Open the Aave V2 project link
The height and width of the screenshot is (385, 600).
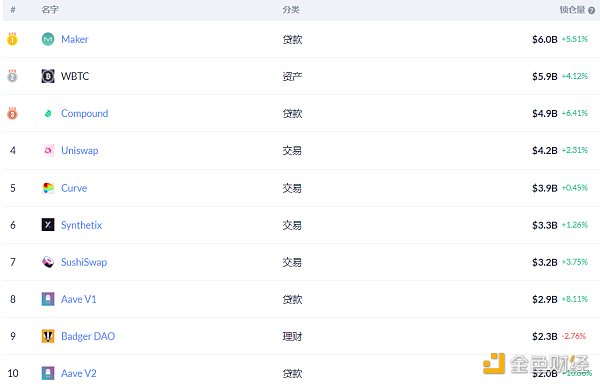pos(79,373)
